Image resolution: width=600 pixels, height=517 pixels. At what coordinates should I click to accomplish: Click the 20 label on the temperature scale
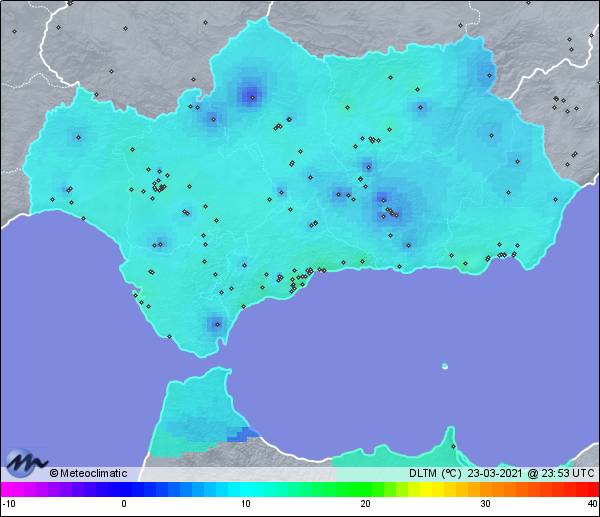pyautogui.click(x=365, y=504)
